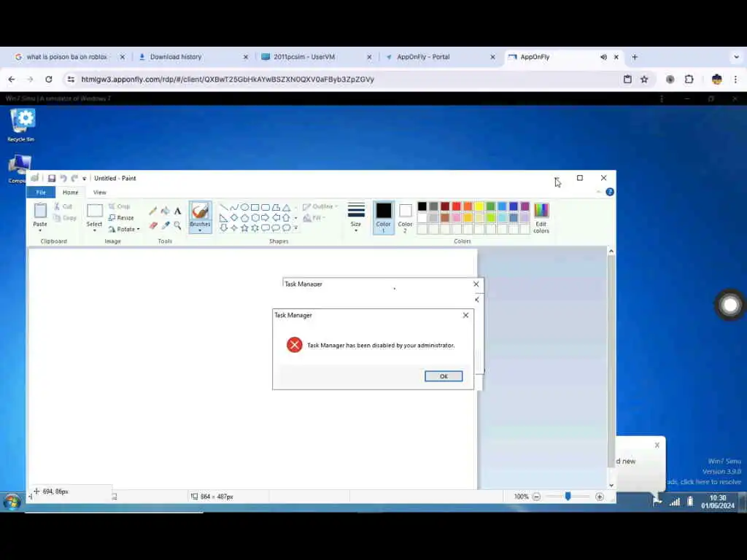Click the Resize image option

pos(122,217)
